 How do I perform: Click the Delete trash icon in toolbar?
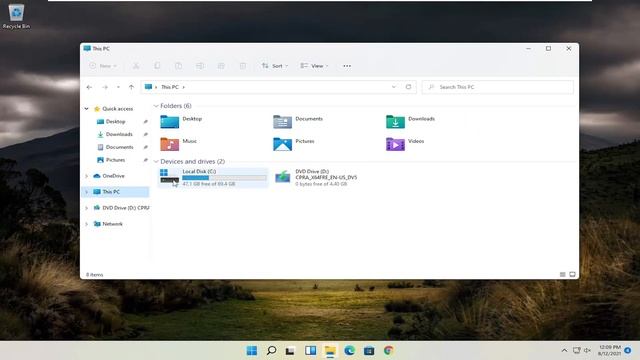tap(243, 66)
